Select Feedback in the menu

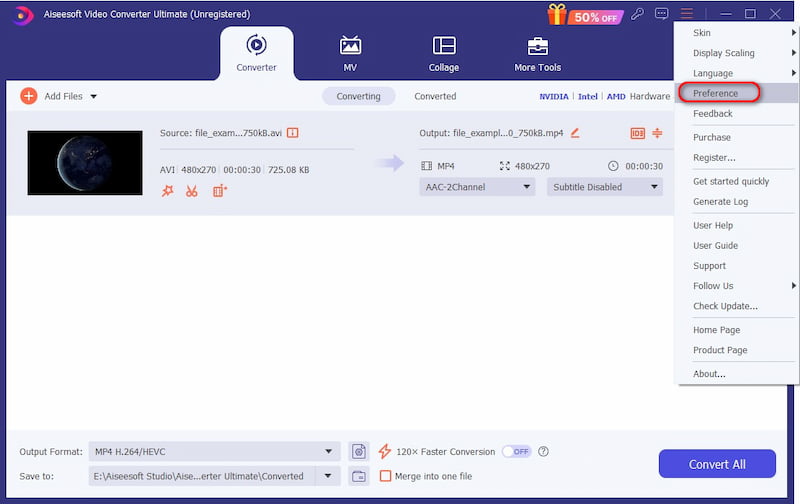(736, 113)
